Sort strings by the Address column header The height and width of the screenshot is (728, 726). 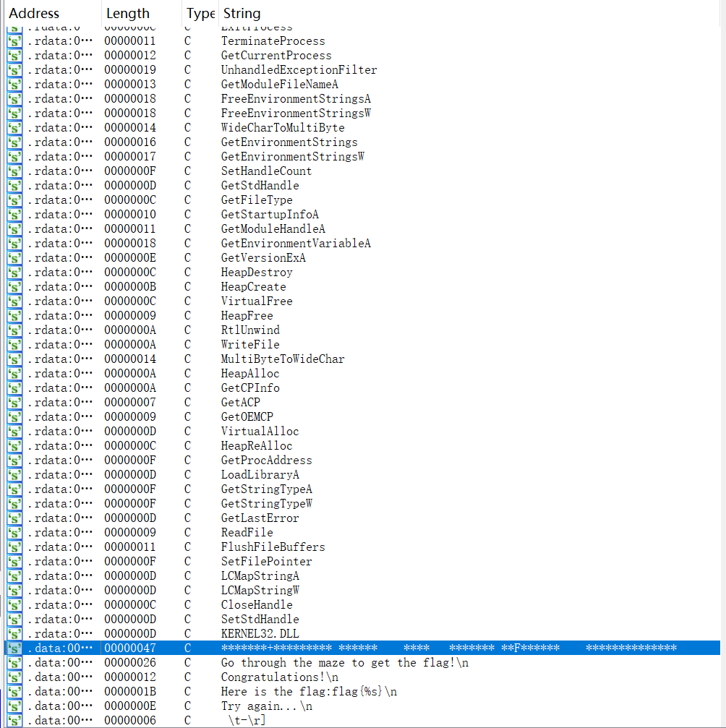34,13
